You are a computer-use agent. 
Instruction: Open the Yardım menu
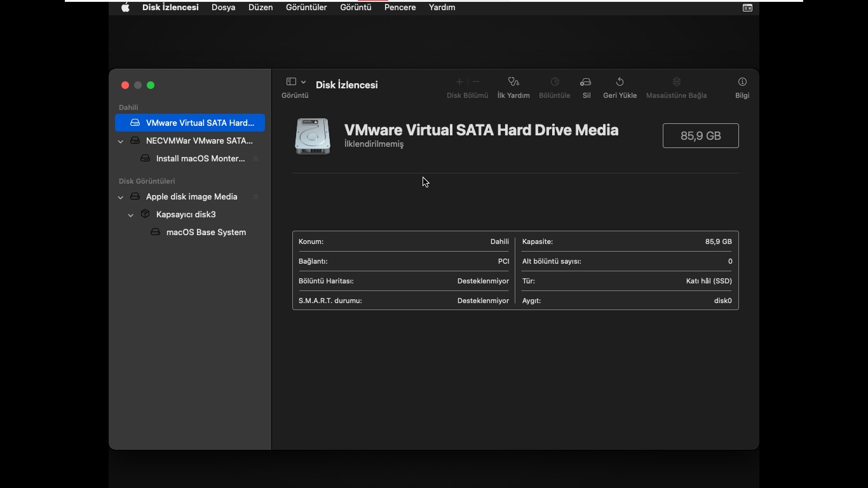point(442,8)
